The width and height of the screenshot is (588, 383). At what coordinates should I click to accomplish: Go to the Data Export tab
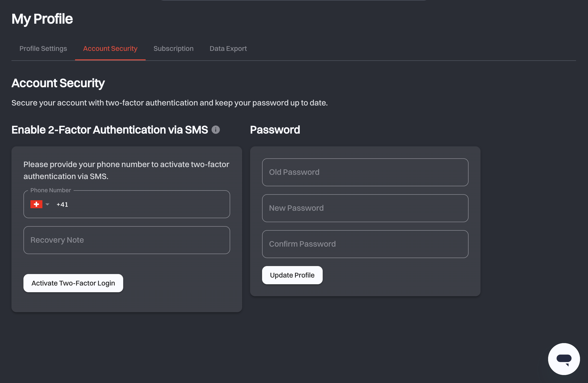pyautogui.click(x=228, y=49)
